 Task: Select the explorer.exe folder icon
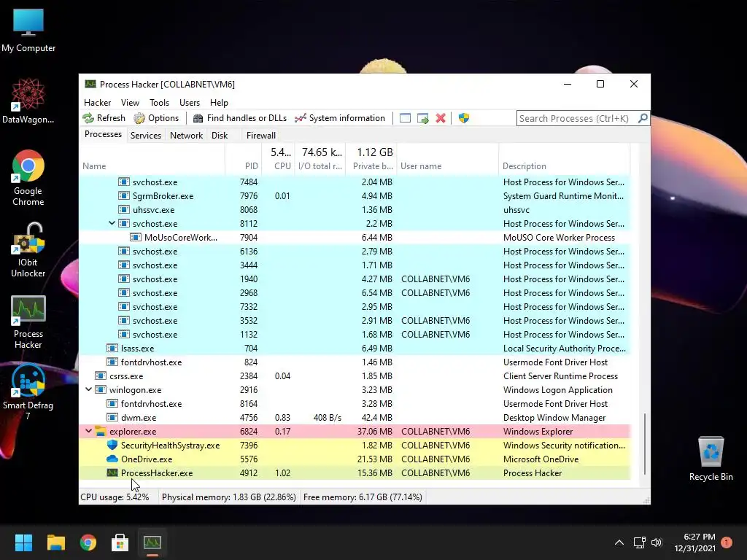(101, 432)
